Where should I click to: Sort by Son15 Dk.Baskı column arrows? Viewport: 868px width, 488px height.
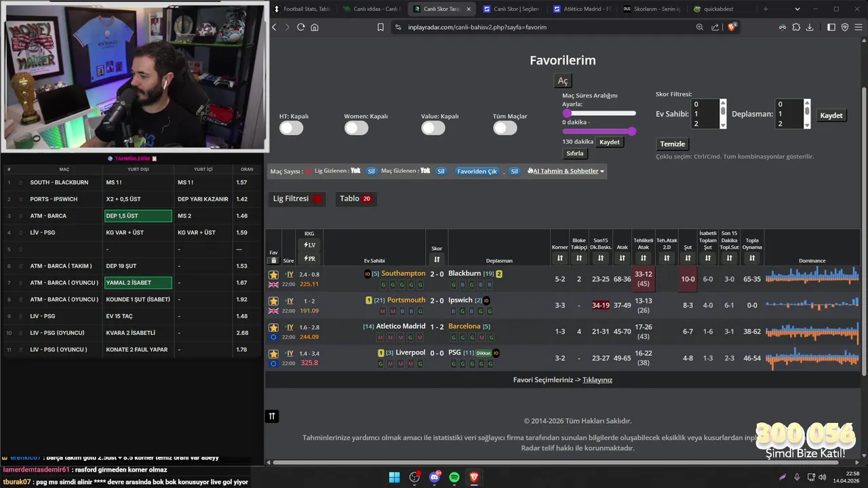tap(600, 258)
